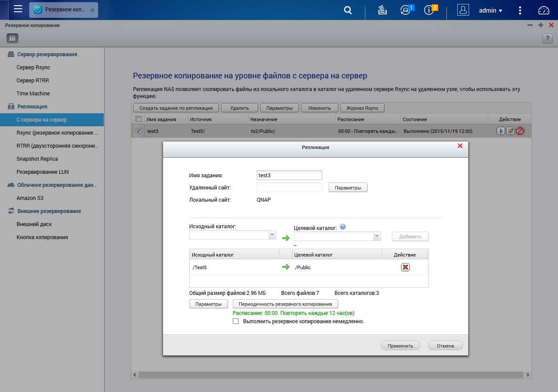Click help icon beside Целевой каталог
Screen dimensions: 558x392
343,227
